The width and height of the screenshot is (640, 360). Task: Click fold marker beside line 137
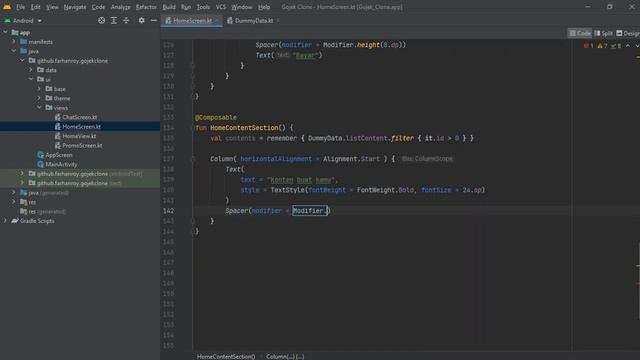point(193,159)
